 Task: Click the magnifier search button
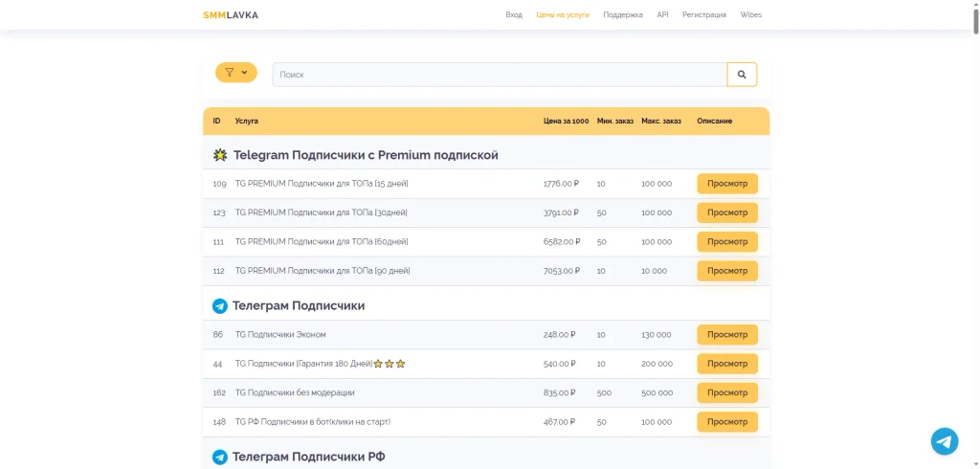click(742, 75)
